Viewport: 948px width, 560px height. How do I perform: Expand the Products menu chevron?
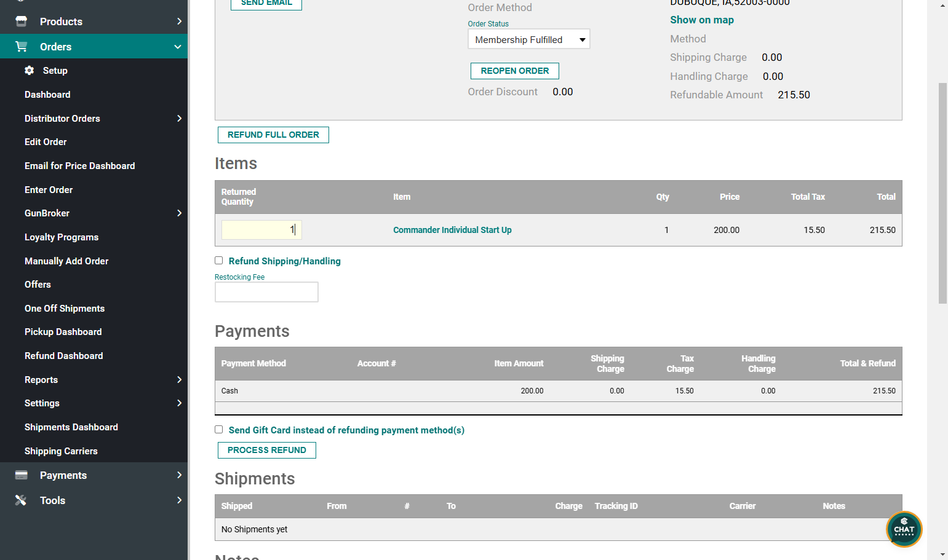(x=179, y=22)
